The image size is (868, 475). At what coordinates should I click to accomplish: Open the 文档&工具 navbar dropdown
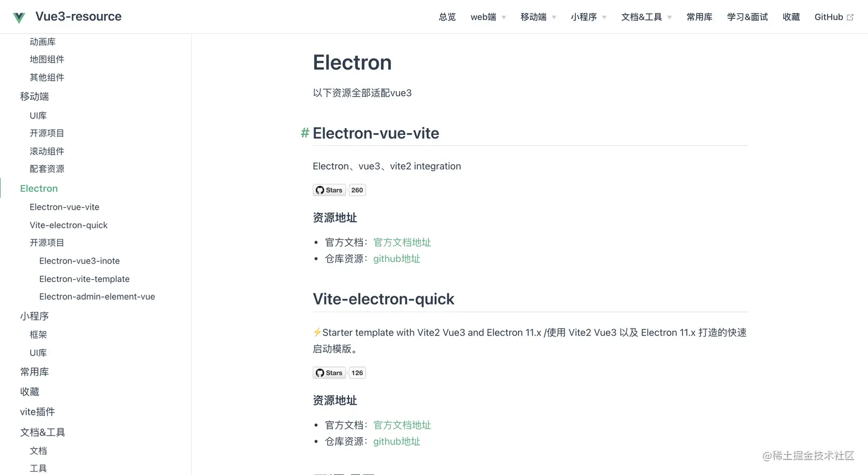click(x=646, y=17)
